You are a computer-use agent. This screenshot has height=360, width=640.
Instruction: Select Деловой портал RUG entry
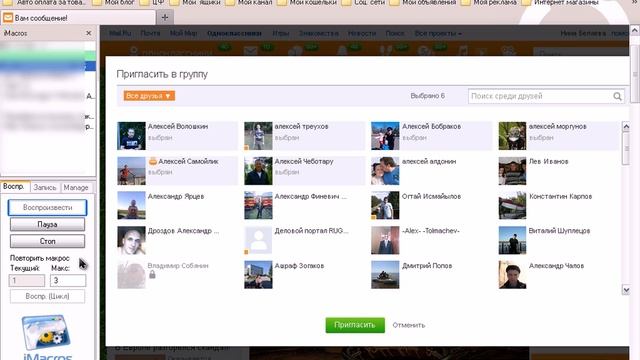pyautogui.click(x=304, y=240)
